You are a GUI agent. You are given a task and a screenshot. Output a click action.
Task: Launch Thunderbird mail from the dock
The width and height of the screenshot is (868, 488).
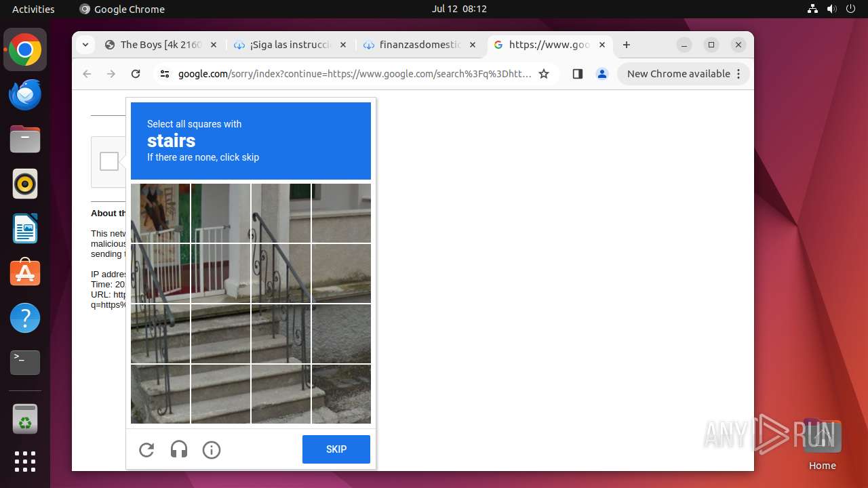(25, 95)
